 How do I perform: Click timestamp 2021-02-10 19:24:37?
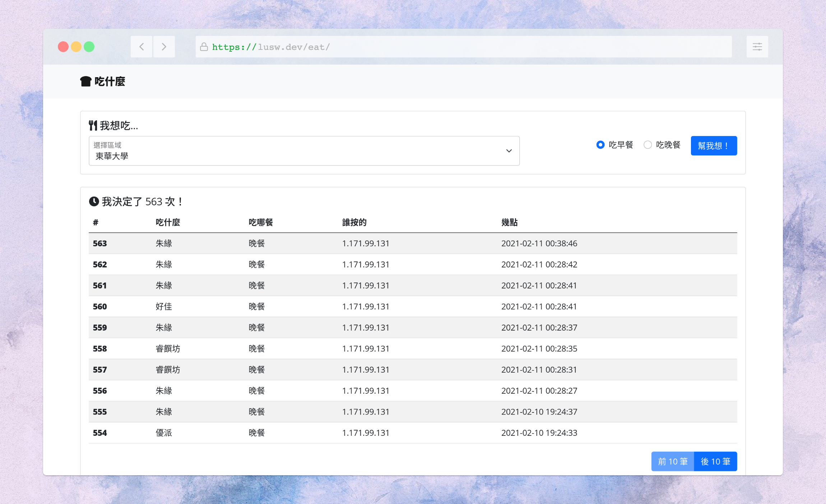pos(539,412)
